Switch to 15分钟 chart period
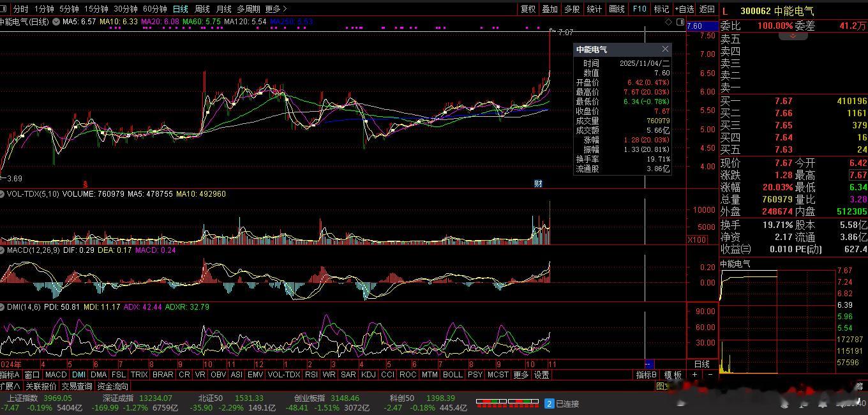868x415 pixels. [x=96, y=9]
